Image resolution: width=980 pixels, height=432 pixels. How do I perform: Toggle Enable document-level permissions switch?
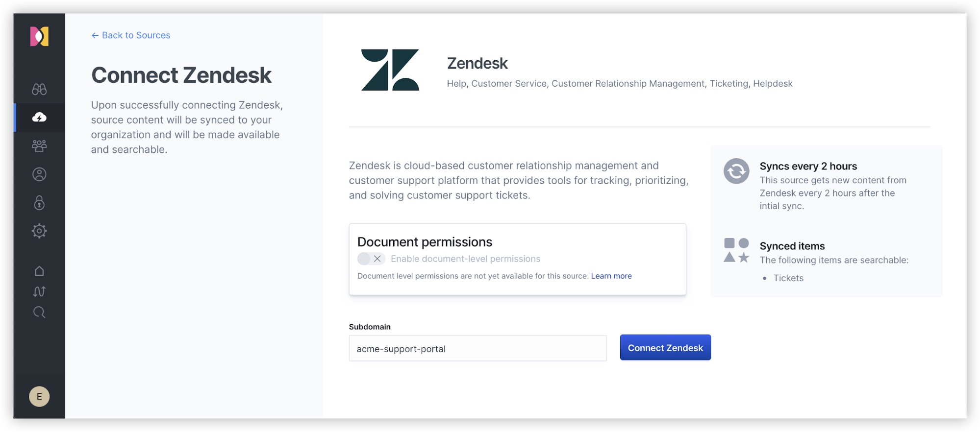pos(371,259)
